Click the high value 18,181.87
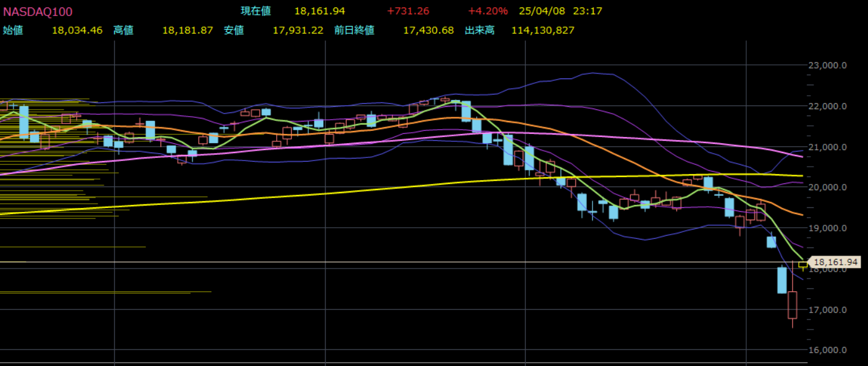This screenshot has height=366, width=868. tap(188, 30)
